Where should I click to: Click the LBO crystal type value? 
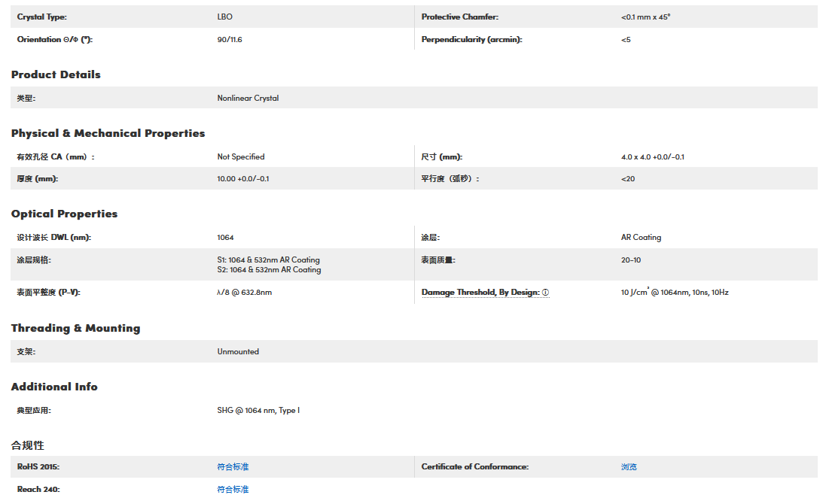pyautogui.click(x=224, y=17)
